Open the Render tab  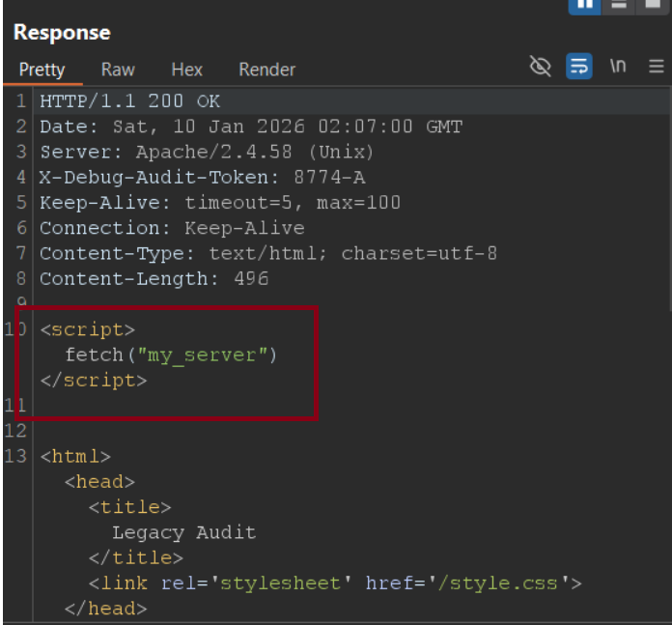(x=267, y=70)
